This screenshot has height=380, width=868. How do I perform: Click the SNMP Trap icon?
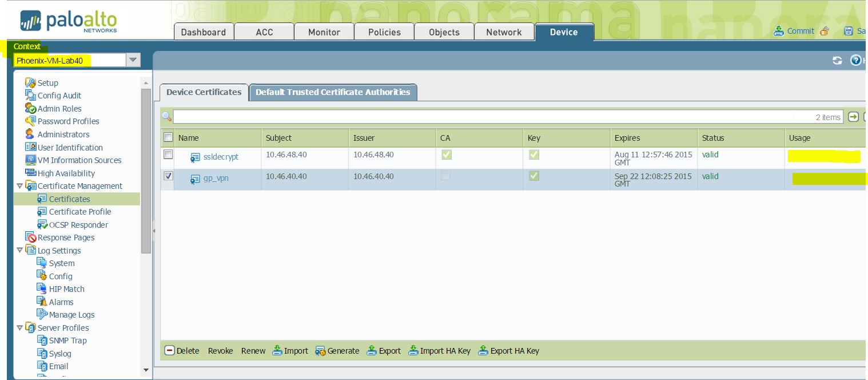[42, 341]
